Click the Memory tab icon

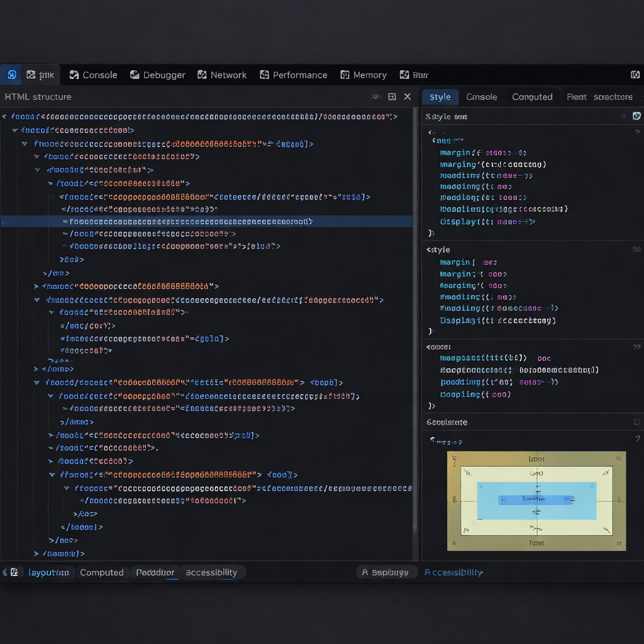(345, 75)
